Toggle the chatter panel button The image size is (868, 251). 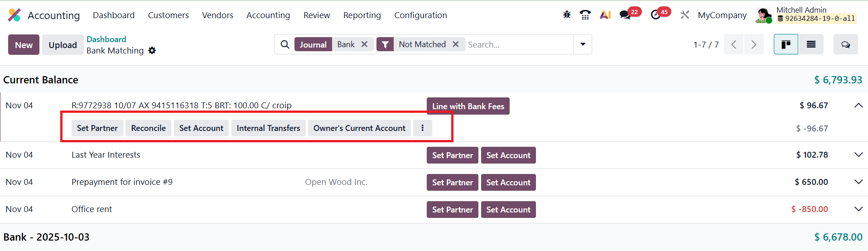tap(845, 44)
